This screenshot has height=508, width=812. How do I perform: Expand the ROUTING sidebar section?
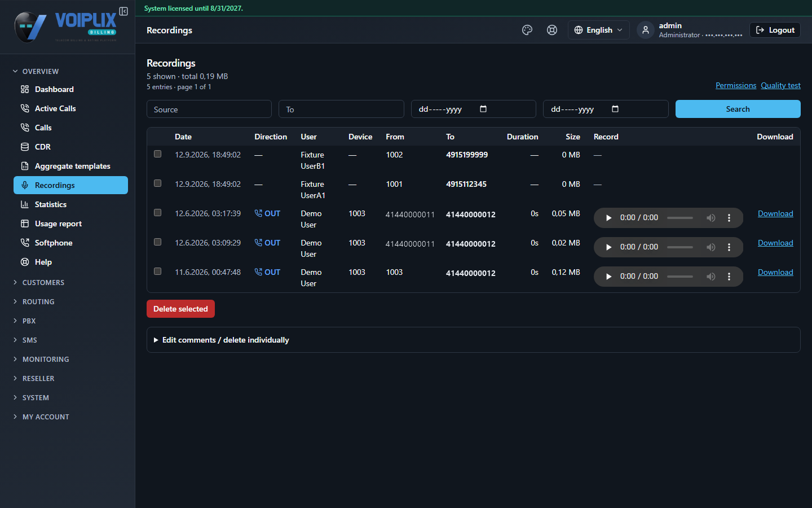coord(34,301)
